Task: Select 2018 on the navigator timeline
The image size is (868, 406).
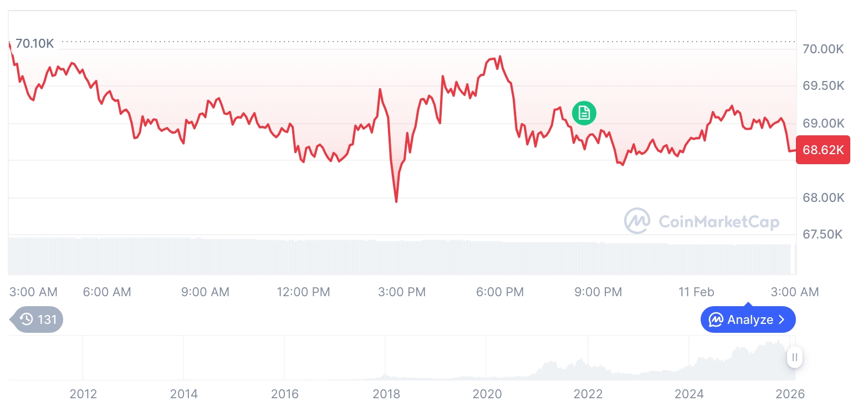Action: pyautogui.click(x=386, y=394)
